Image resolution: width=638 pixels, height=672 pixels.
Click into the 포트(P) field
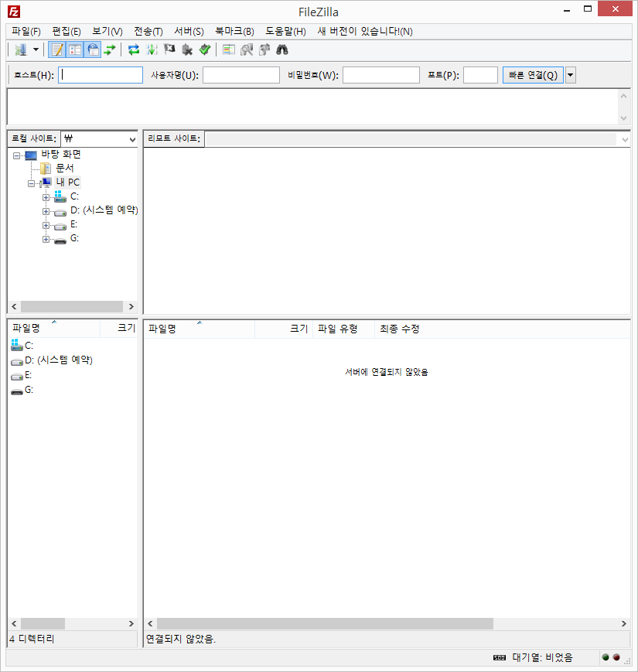(480, 75)
